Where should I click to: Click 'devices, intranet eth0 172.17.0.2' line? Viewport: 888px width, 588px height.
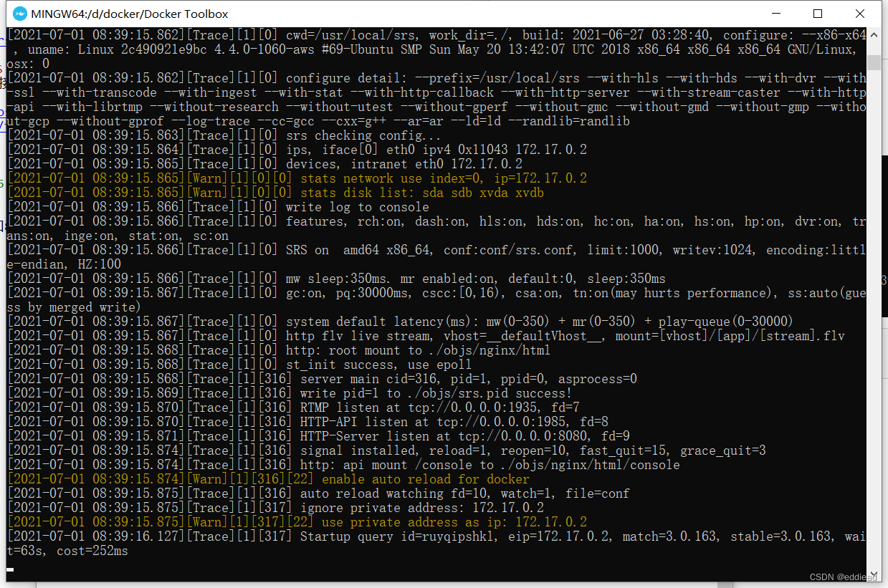pyautogui.click(x=264, y=164)
